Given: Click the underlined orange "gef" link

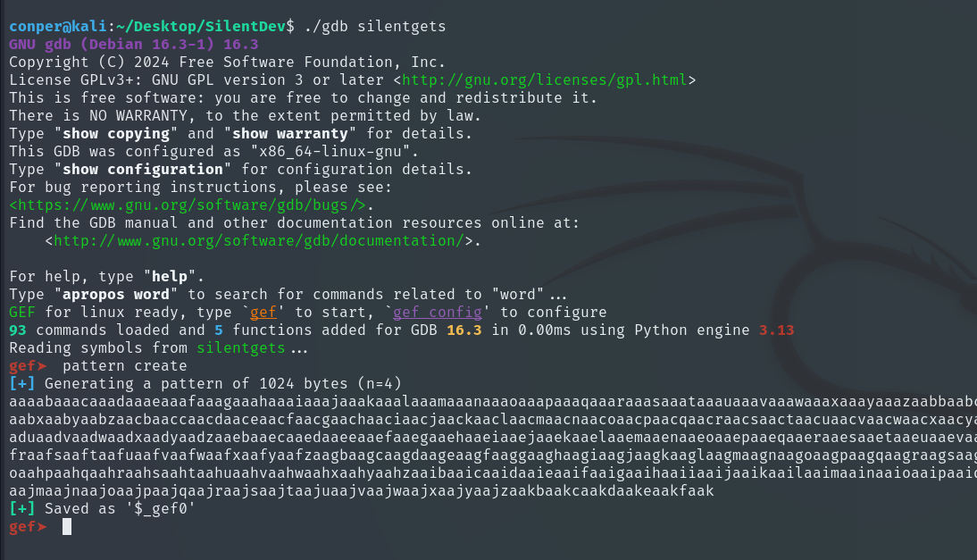Looking at the screenshot, I should click(x=263, y=313).
